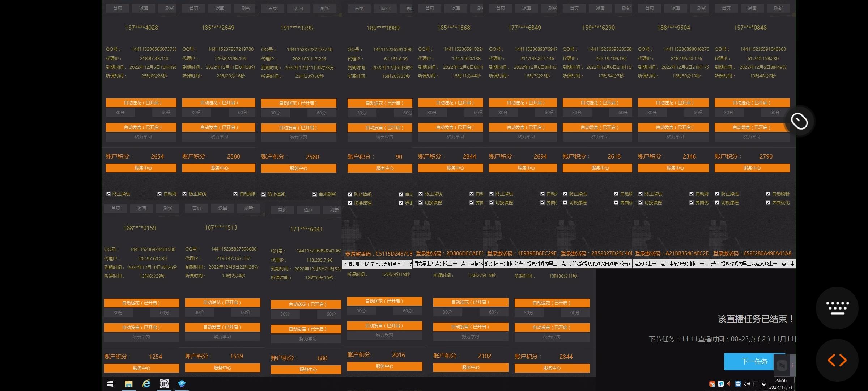Image resolution: width=868 pixels, height=391 pixels.
Task: Open Windows Start menu
Action: [111, 384]
